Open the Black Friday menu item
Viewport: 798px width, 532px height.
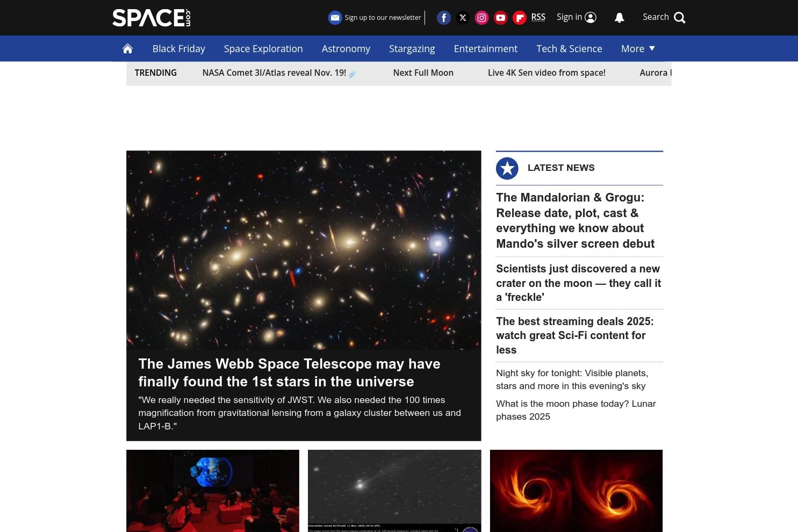point(179,48)
